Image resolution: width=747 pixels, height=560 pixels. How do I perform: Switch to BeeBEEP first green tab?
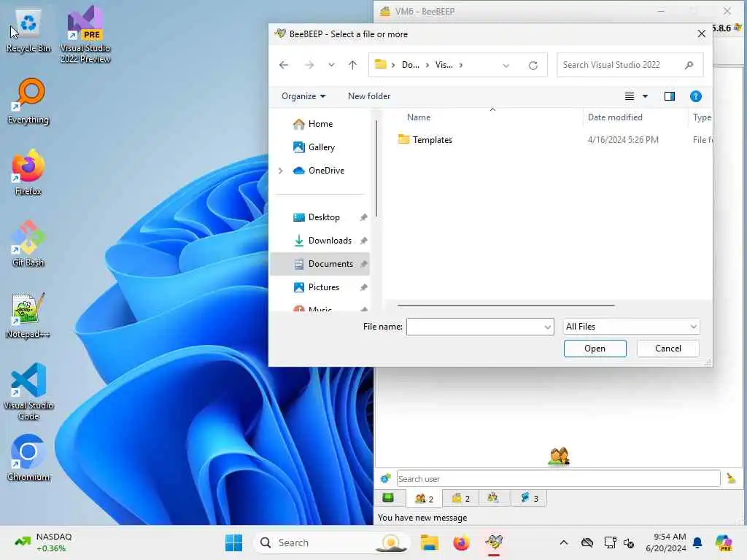tap(388, 498)
